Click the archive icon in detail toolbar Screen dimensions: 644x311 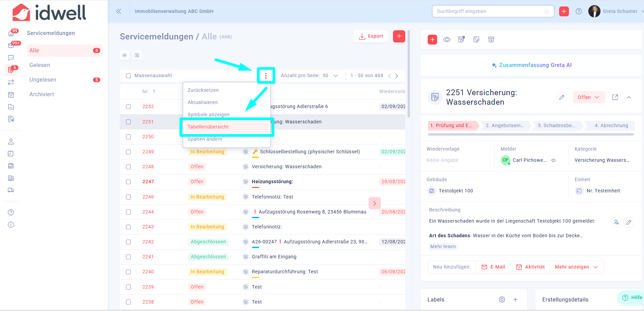[x=491, y=39]
